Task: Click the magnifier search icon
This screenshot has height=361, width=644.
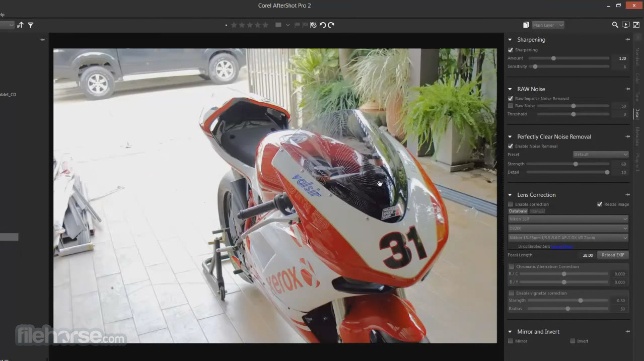Action: 615,25
